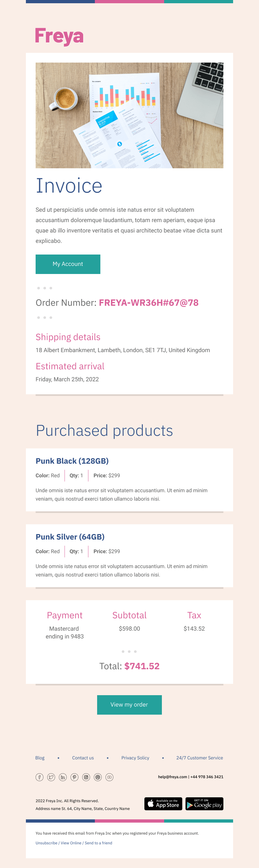Click the Freya logo
259x868 pixels.
click(59, 37)
